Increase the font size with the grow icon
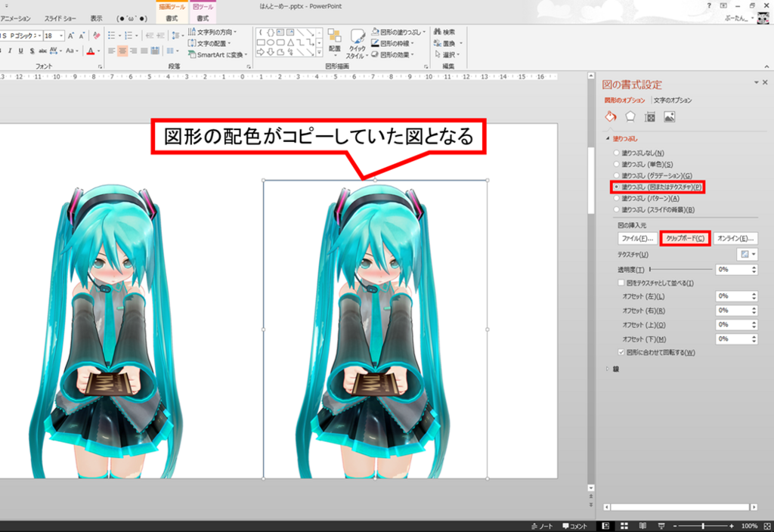 71,36
